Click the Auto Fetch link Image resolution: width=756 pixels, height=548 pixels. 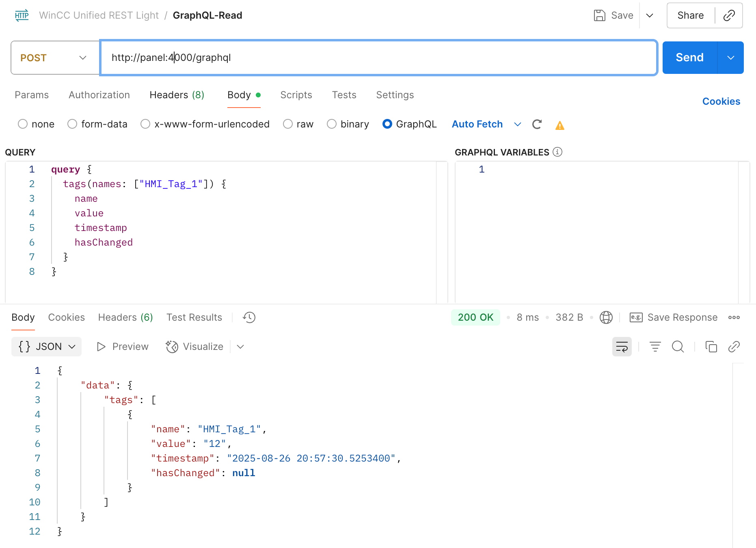pos(477,124)
